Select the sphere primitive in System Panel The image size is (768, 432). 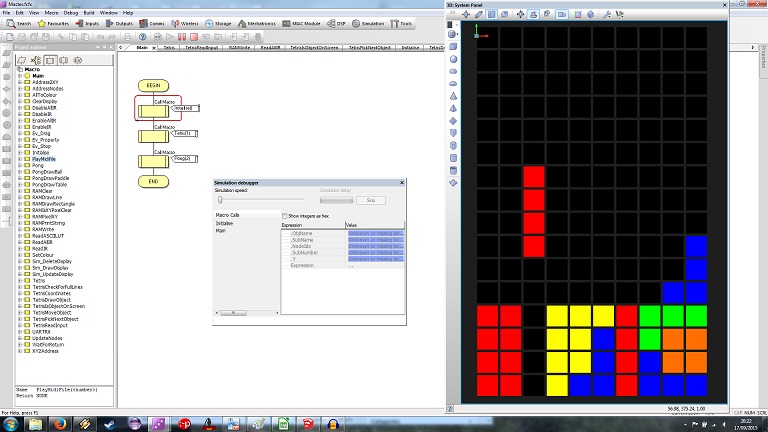(x=453, y=59)
